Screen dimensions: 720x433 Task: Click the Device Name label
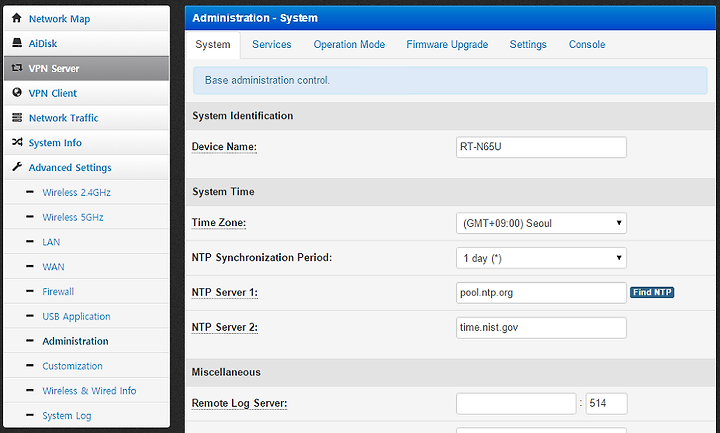click(224, 147)
